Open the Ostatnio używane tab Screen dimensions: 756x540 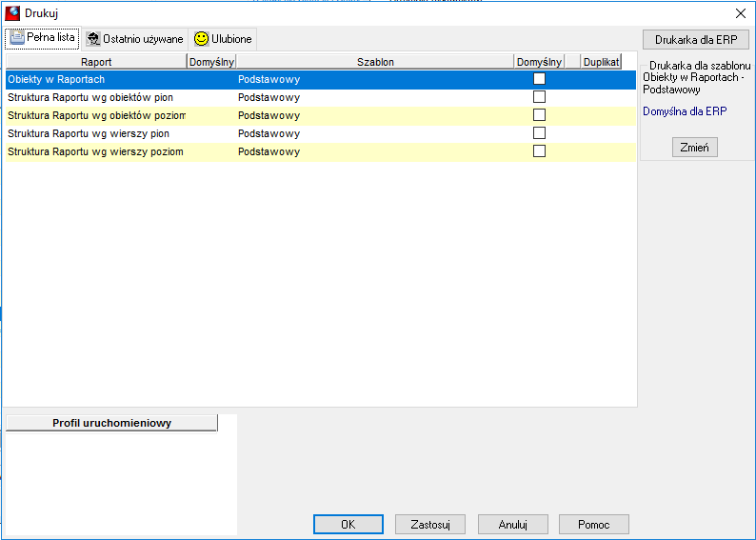coord(135,39)
